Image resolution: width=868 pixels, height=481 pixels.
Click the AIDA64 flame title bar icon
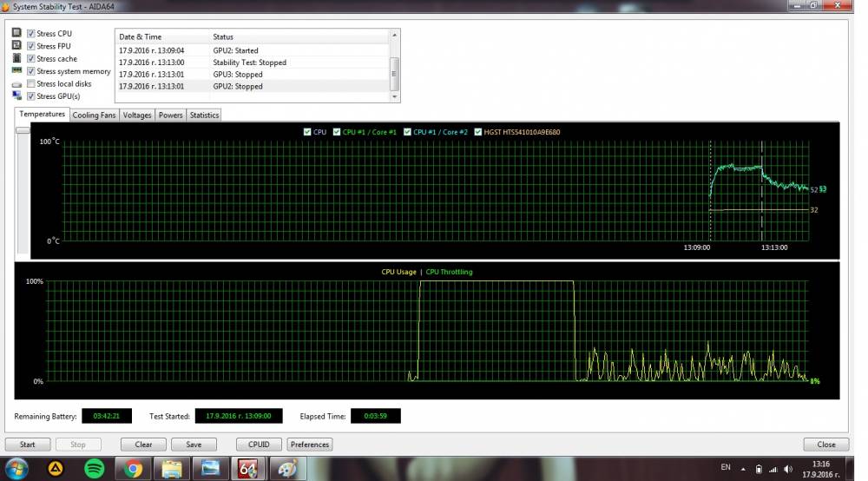[x=5, y=7]
